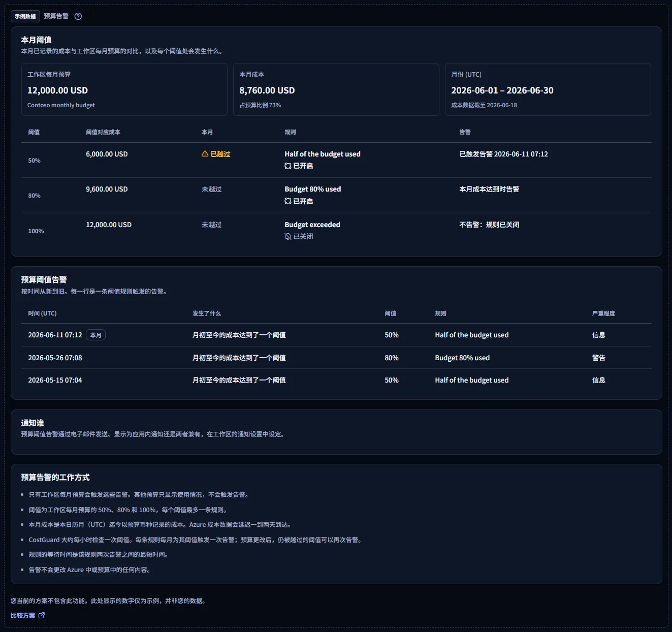Click the "8,760.00 USD" 本月成本 value
Viewport: 672px width, 632px height.
(x=267, y=90)
